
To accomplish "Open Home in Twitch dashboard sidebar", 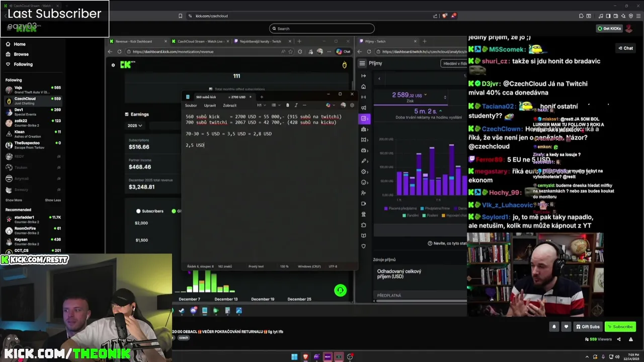I will (363, 86).
